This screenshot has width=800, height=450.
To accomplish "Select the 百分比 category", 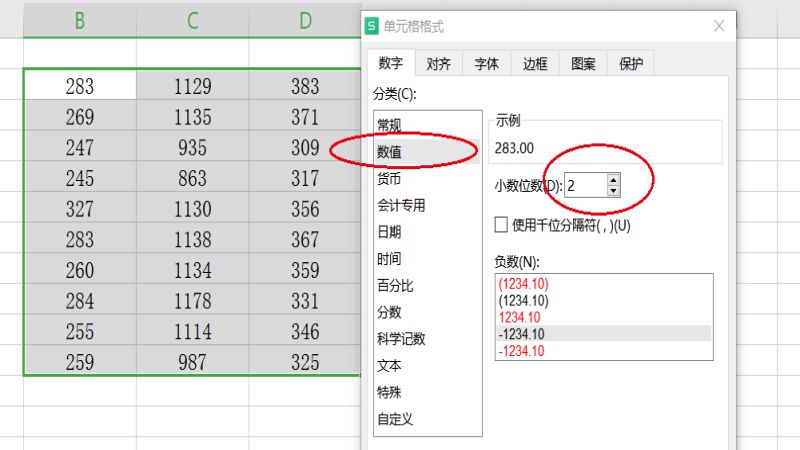I will click(x=394, y=285).
